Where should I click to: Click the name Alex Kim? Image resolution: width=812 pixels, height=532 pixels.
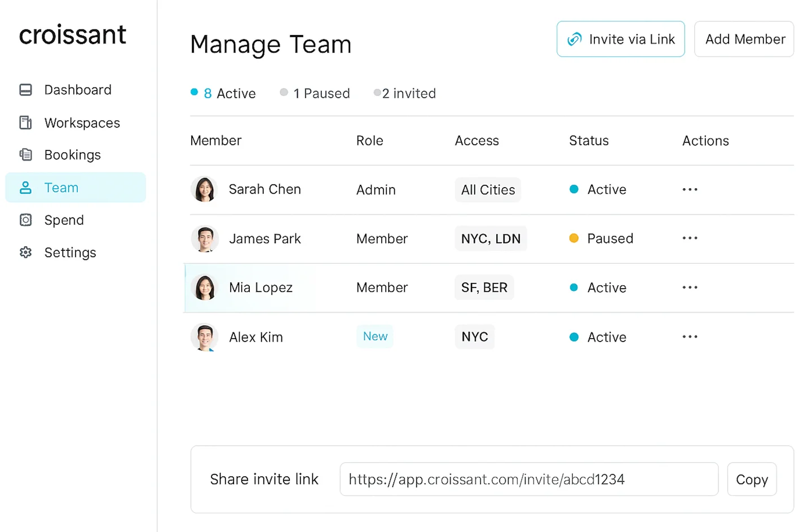tap(256, 337)
